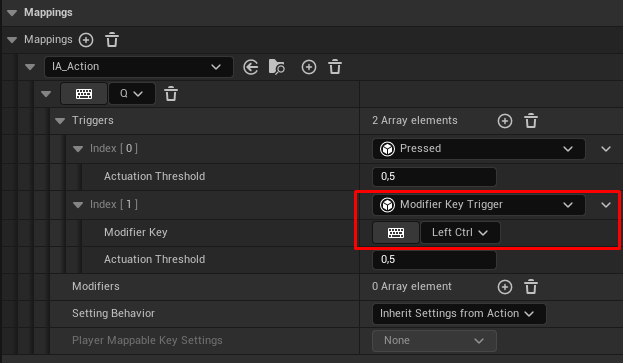The image size is (623, 363).
Task: Add a Triggers array element
Action: pos(505,121)
